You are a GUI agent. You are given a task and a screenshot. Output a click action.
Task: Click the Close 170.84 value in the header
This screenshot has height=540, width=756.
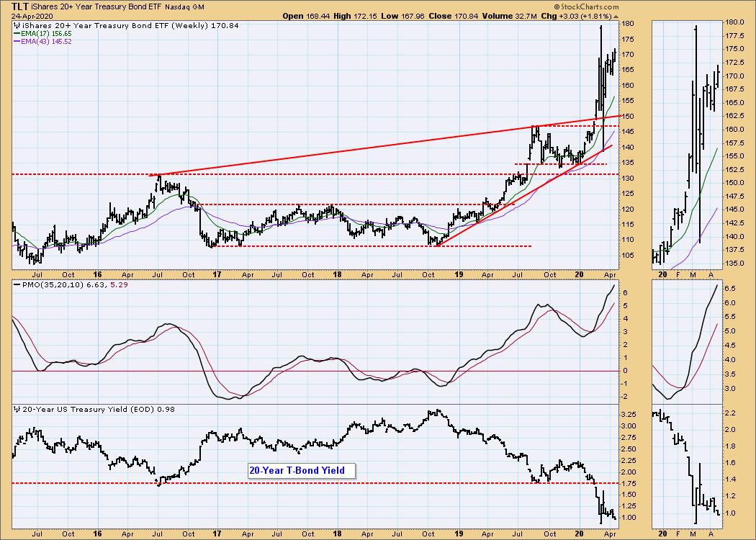coord(453,16)
